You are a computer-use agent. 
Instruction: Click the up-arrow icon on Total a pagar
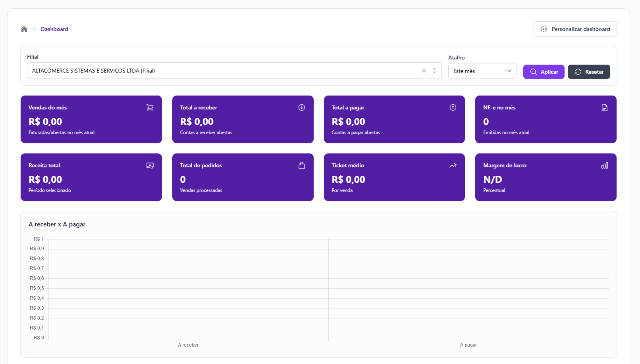(453, 107)
